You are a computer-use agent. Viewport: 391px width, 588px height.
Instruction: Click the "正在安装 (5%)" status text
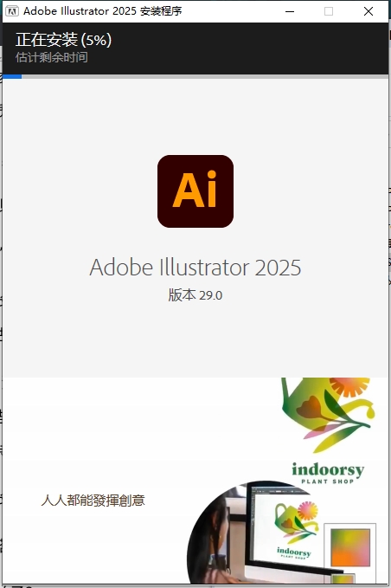pos(63,40)
